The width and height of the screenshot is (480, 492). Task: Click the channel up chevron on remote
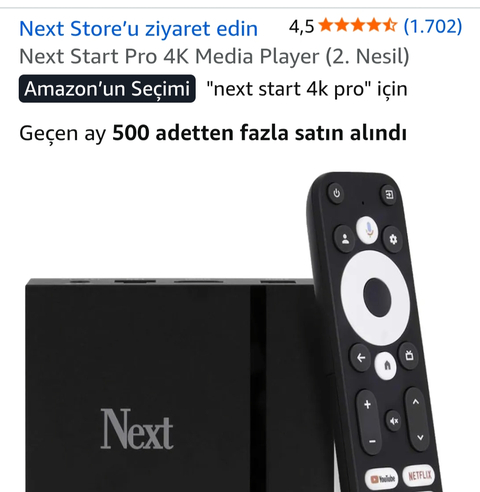point(415,402)
